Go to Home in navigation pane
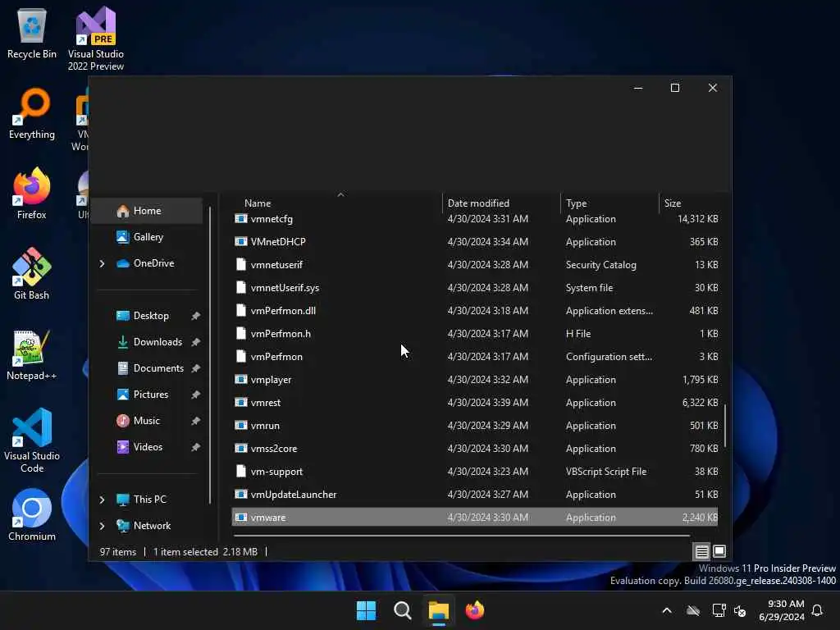The height and width of the screenshot is (630, 840). pyautogui.click(x=147, y=211)
